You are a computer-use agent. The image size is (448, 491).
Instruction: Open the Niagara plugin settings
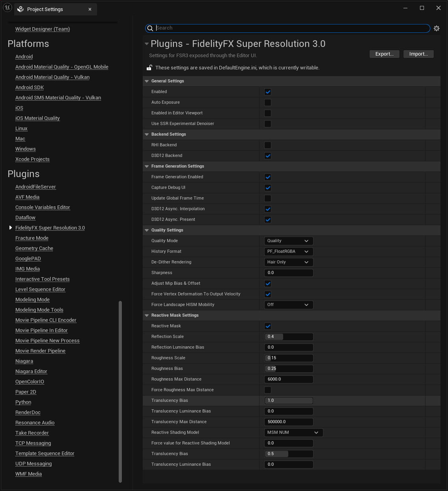tap(24, 361)
